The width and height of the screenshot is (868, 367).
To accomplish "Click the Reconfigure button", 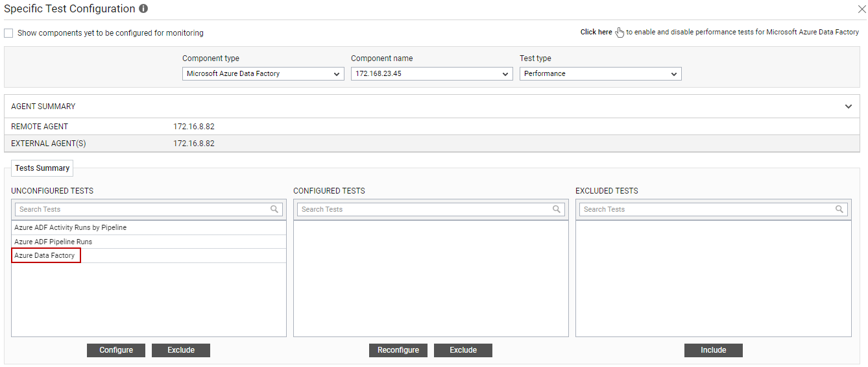I will tap(398, 350).
